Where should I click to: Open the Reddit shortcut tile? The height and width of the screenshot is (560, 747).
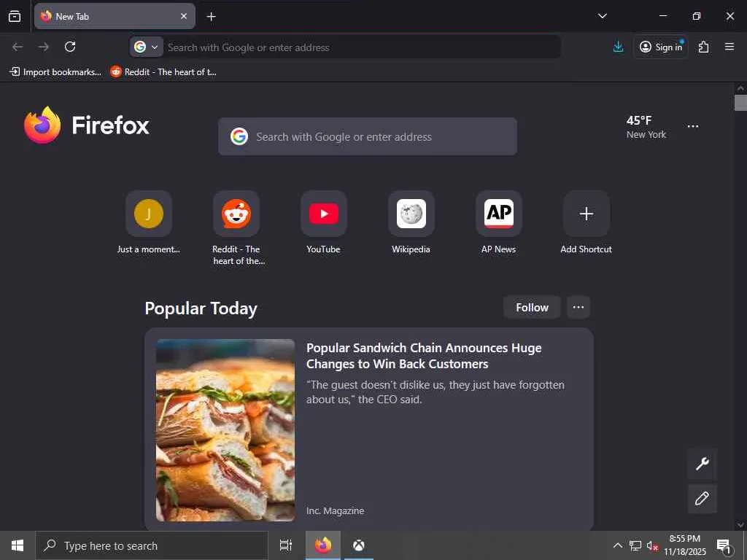236,228
